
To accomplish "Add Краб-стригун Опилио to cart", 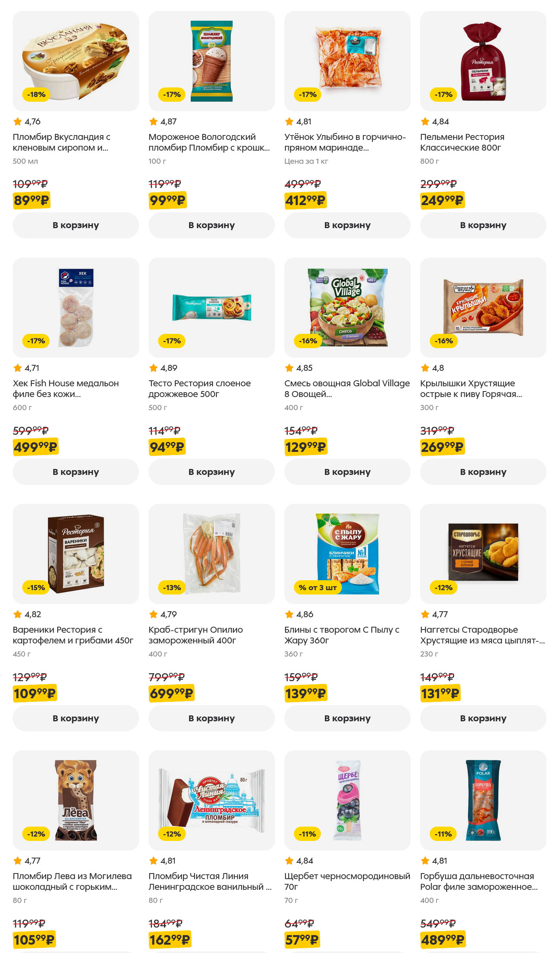I will click(211, 718).
